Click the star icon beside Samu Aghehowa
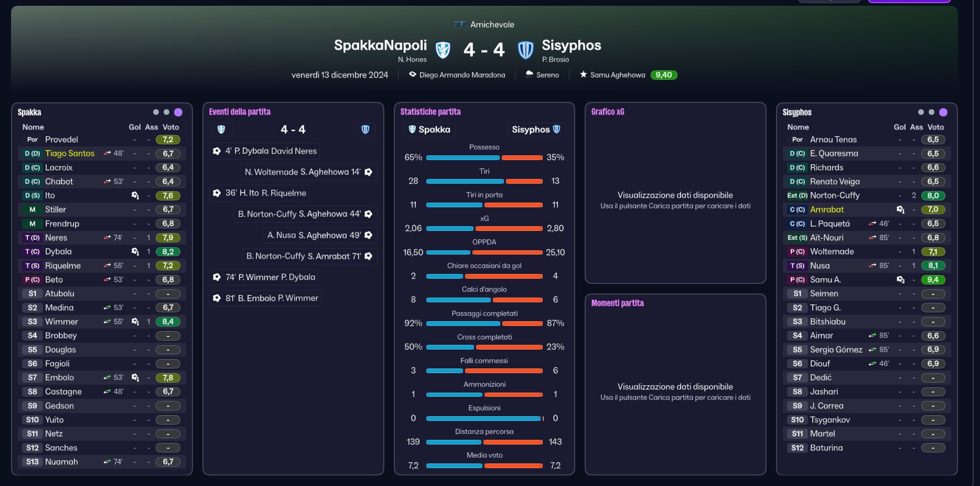 583,75
